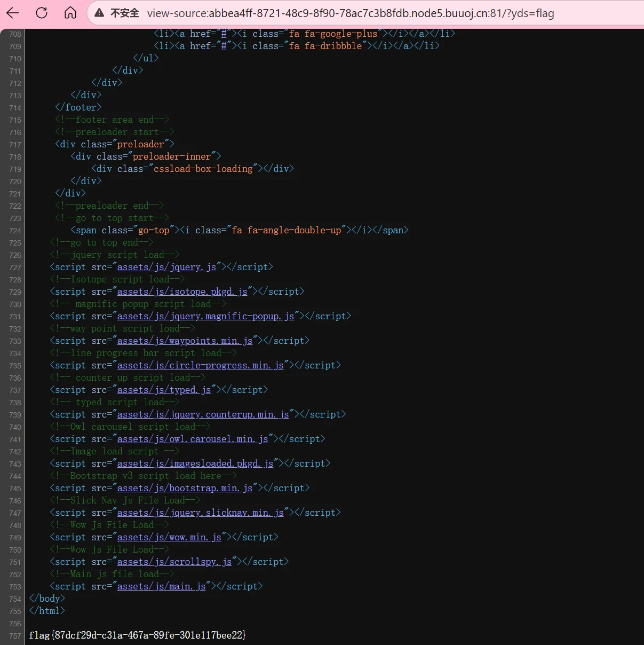Click the view-source URL in address bar
The image size is (644, 645).
[350, 13]
